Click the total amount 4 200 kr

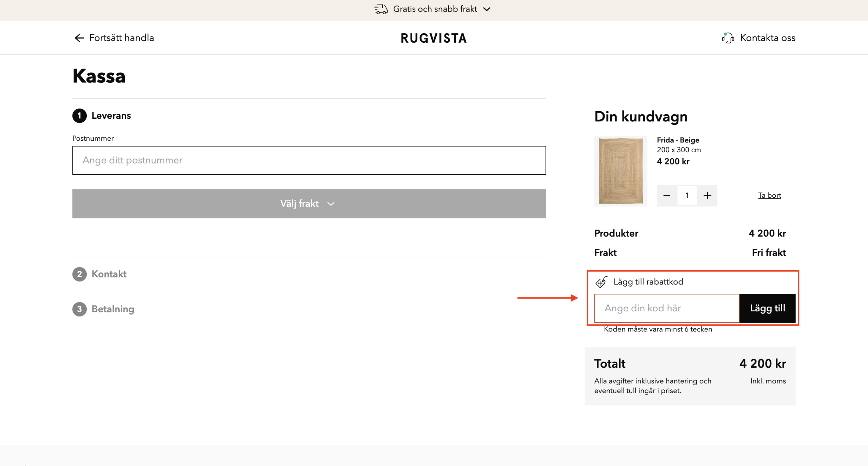tap(763, 364)
